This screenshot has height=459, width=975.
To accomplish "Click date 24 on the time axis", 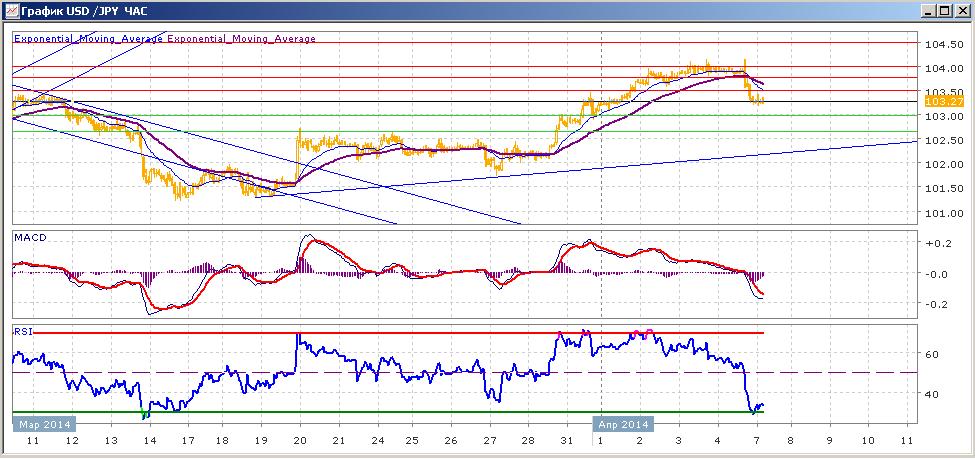I will point(376,441).
